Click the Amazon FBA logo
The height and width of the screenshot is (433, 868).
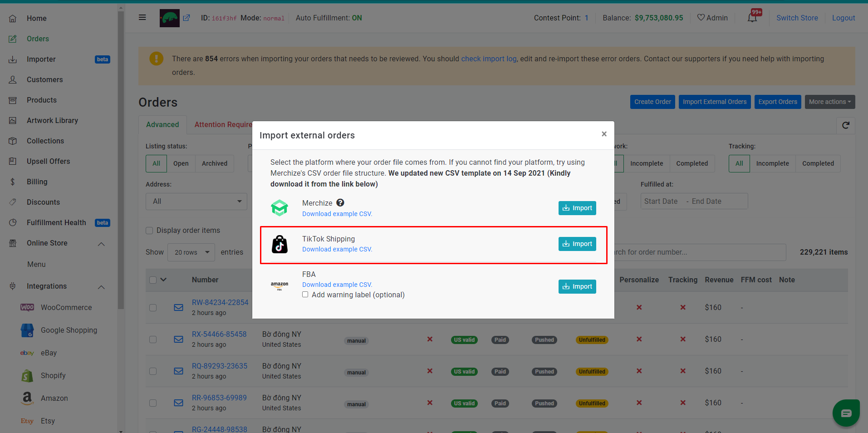click(280, 286)
